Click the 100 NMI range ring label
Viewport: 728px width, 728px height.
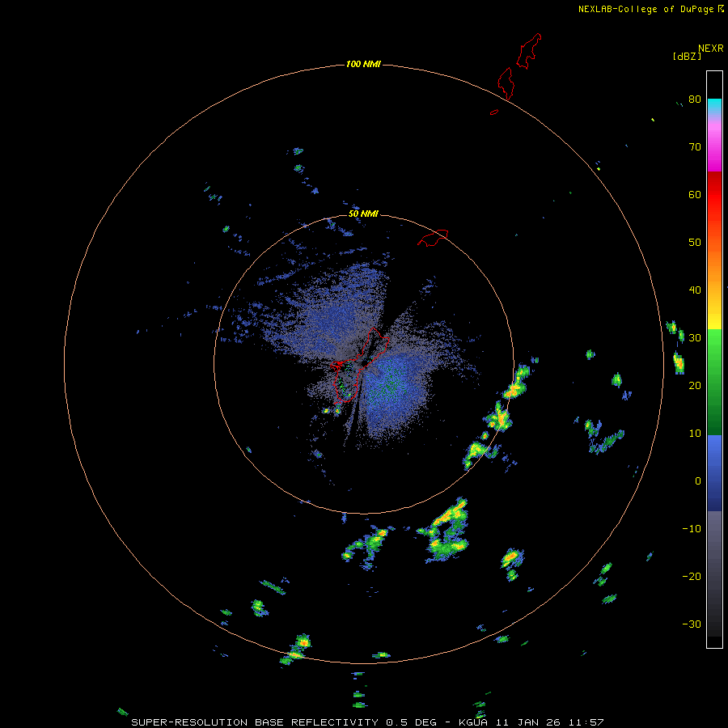click(363, 64)
